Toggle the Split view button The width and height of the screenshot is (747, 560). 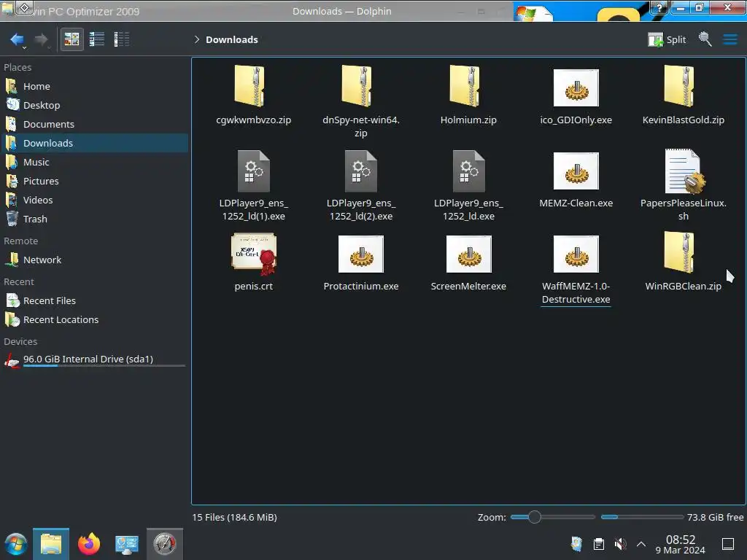[667, 39]
